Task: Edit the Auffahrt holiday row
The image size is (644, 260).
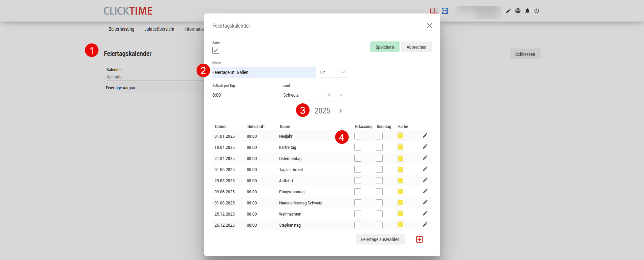Action: (425, 180)
